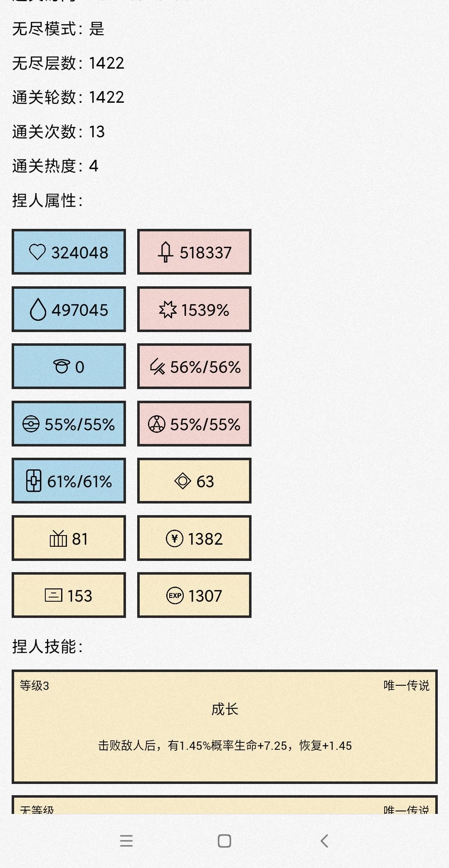
Task: Tap the yen coin stat 1382
Action: tap(194, 538)
